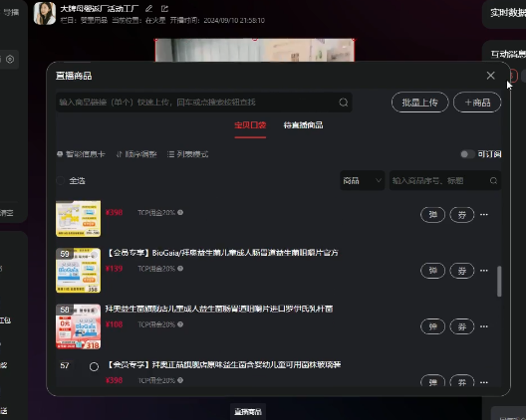Click the magnifier in product number search box

(x=493, y=181)
